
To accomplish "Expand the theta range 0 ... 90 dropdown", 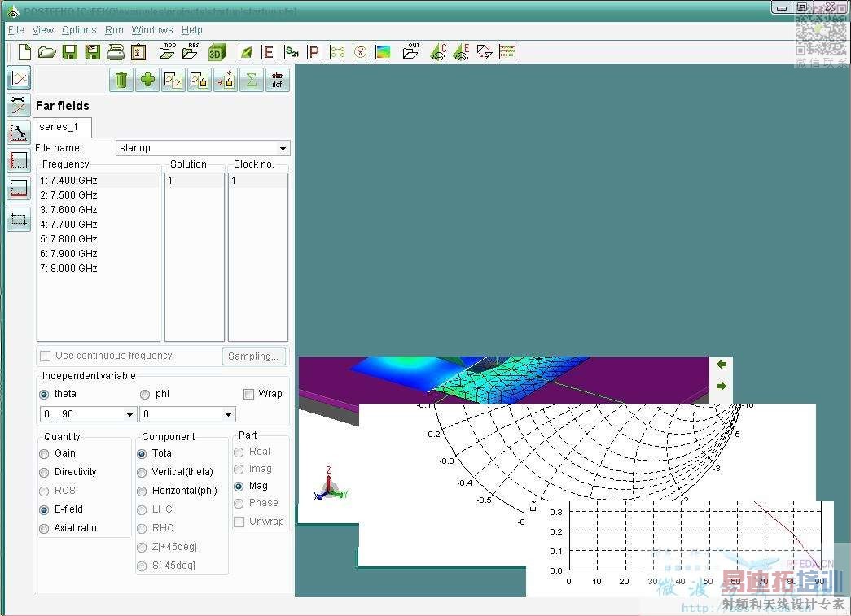I will coord(89,414).
